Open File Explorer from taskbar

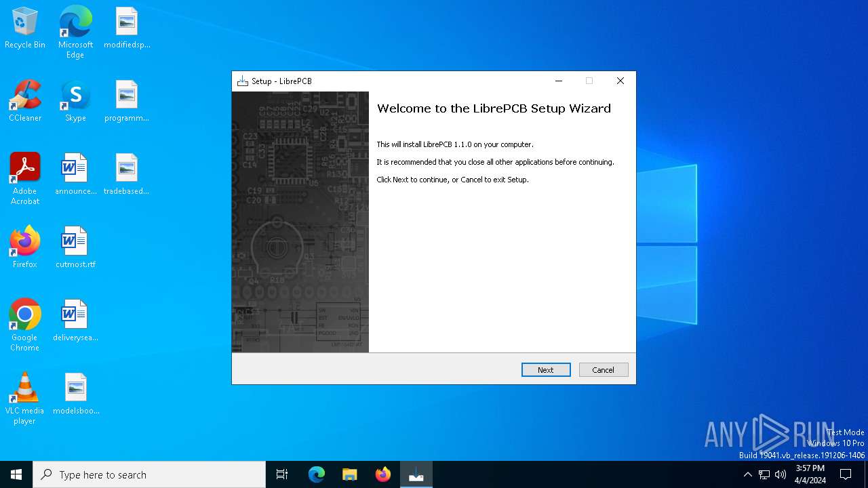click(350, 474)
